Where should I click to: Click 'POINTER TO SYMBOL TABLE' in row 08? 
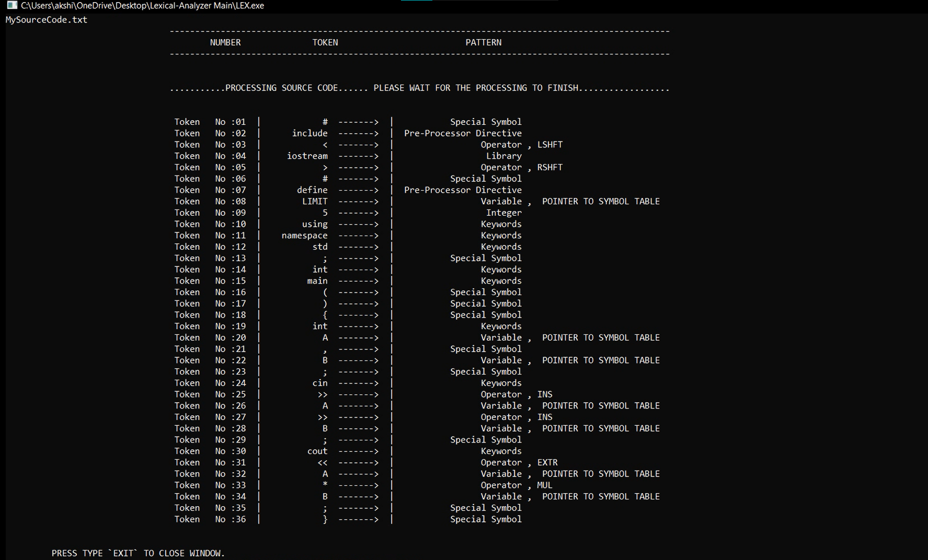click(601, 201)
